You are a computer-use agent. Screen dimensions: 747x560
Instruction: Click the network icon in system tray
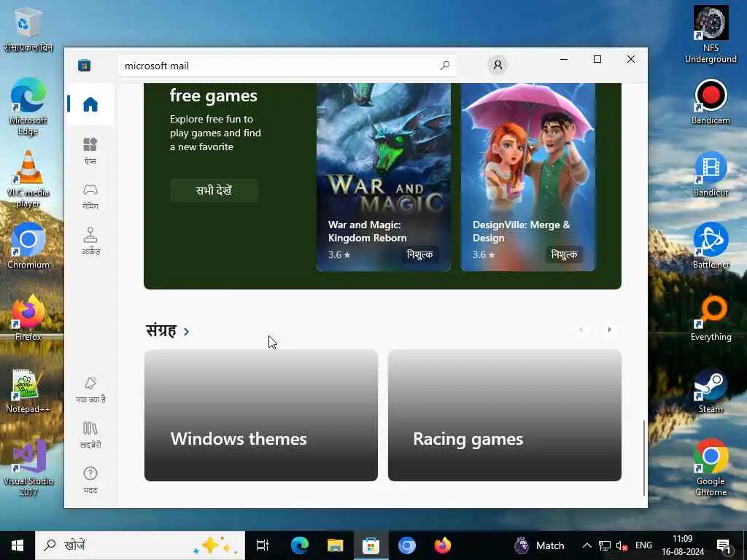tap(605, 545)
